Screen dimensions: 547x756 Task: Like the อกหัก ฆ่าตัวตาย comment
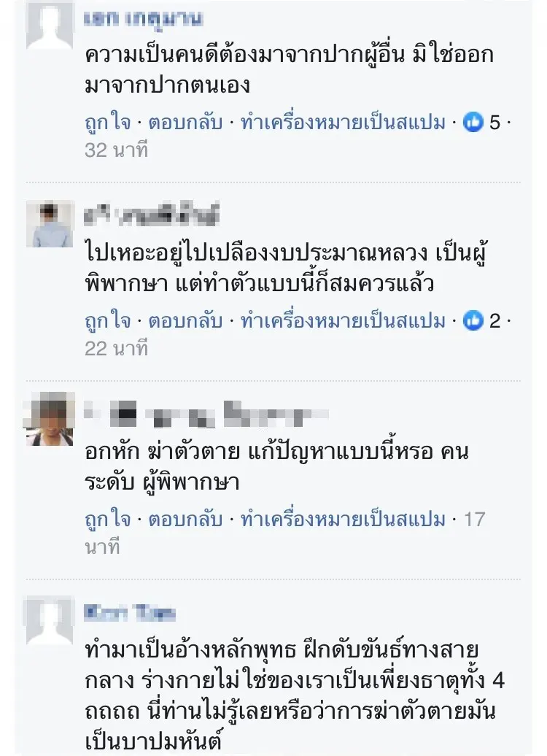tap(107, 520)
